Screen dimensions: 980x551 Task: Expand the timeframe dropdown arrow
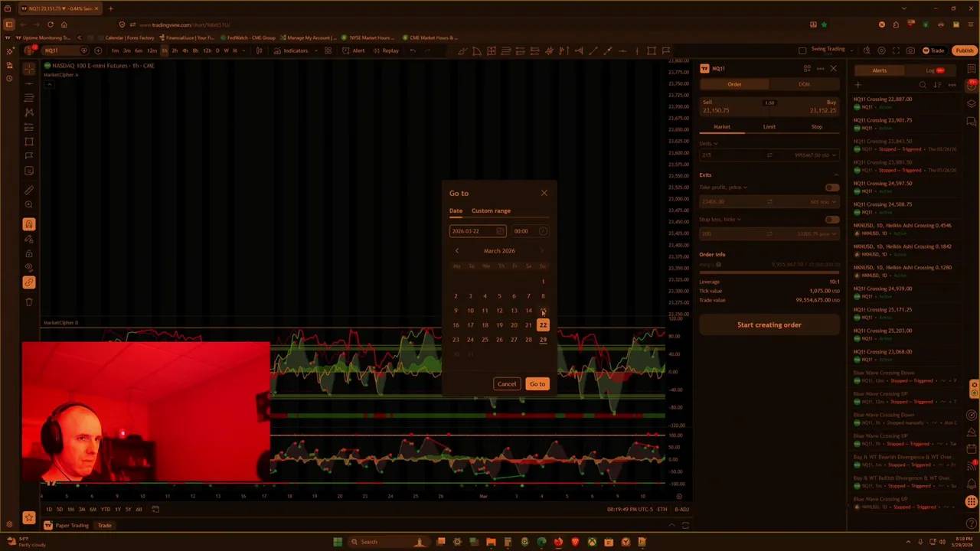tap(244, 51)
